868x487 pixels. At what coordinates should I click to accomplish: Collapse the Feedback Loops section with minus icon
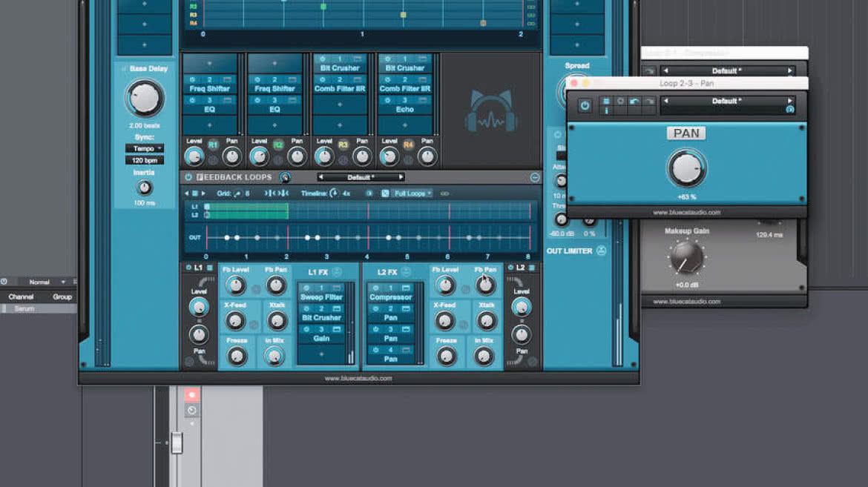coord(535,178)
